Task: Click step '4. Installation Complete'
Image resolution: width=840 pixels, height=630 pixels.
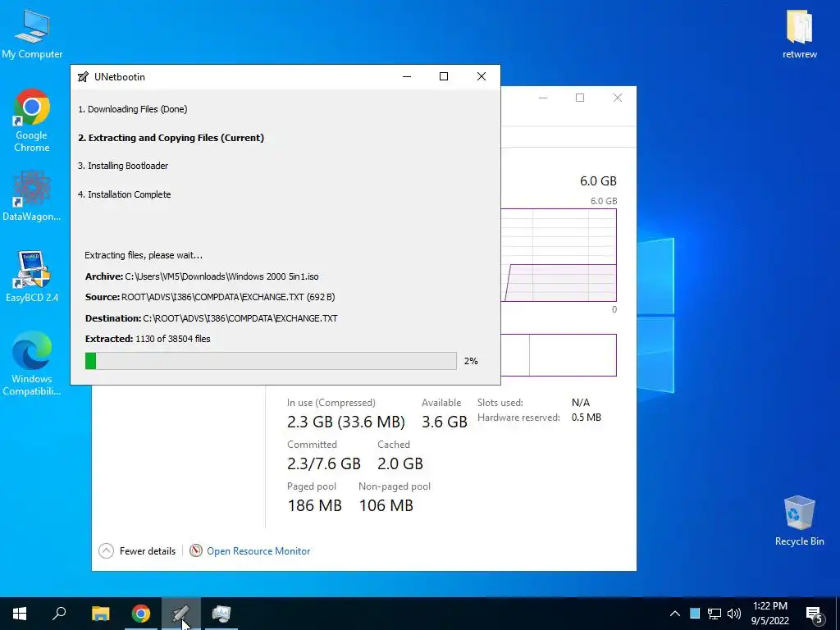Action: point(125,194)
